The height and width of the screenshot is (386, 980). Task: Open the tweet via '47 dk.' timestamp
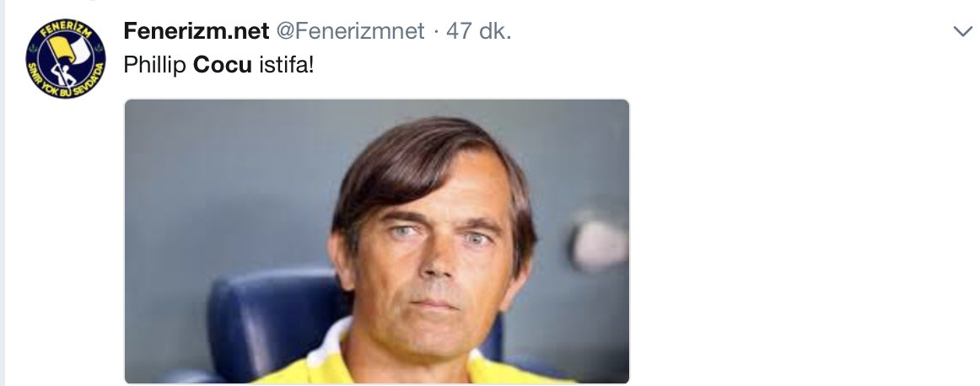click(479, 30)
